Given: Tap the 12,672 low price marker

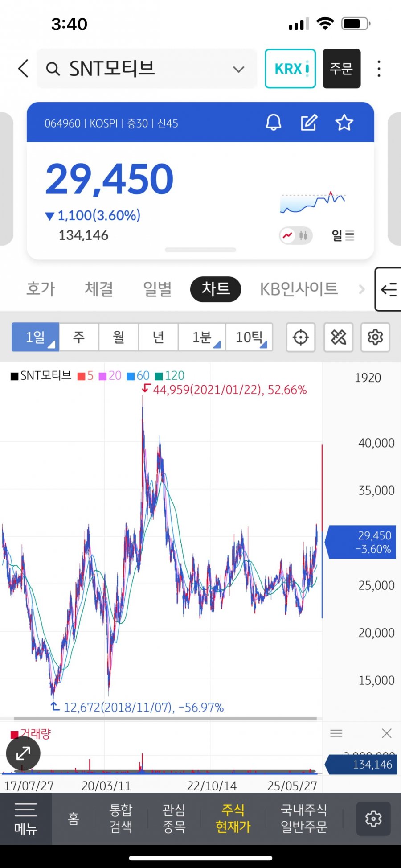Looking at the screenshot, I should (x=137, y=707).
